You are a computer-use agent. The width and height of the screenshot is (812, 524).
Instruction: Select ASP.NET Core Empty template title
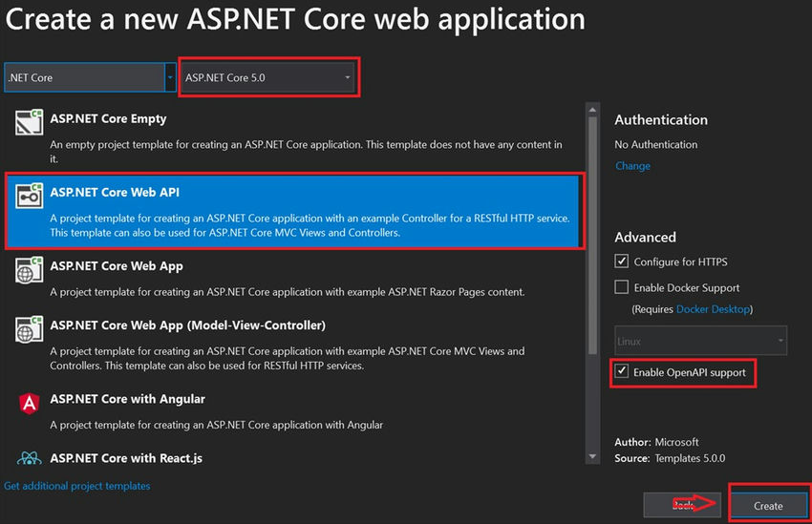(x=108, y=118)
